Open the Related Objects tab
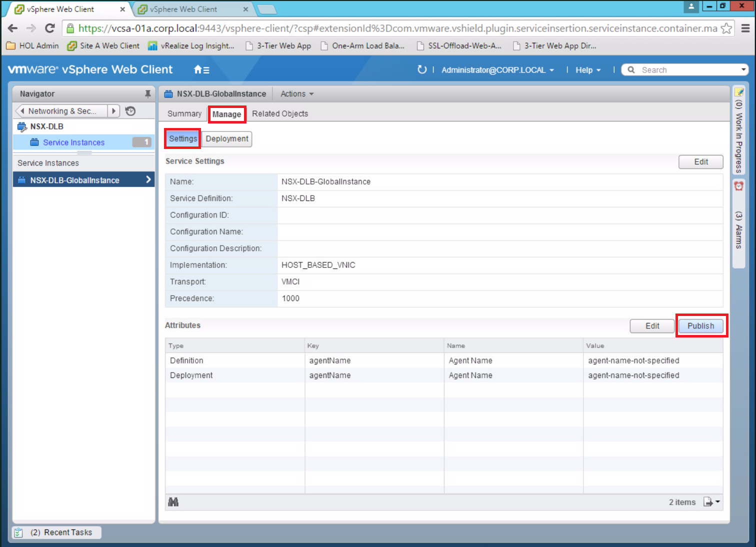This screenshot has height=547, width=756. (280, 113)
